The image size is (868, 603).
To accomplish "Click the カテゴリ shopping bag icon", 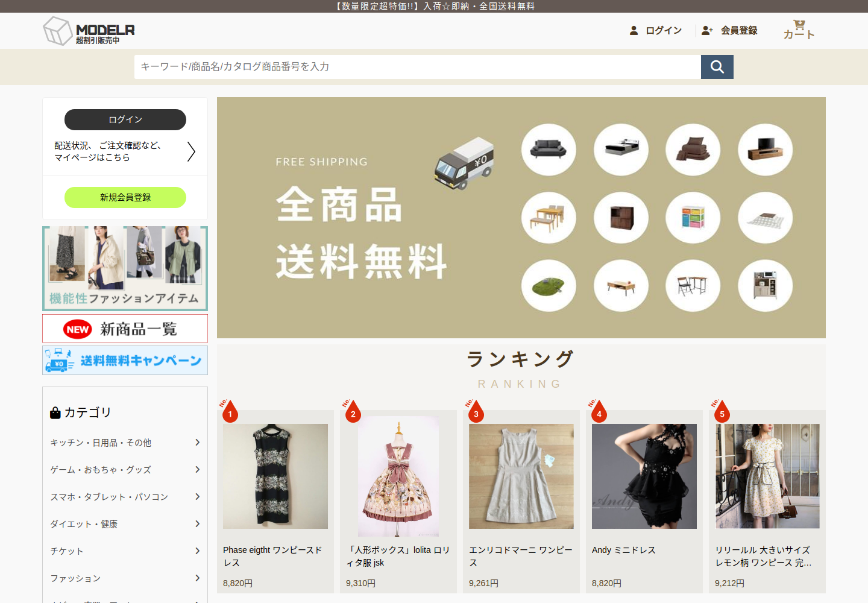I will pyautogui.click(x=55, y=412).
